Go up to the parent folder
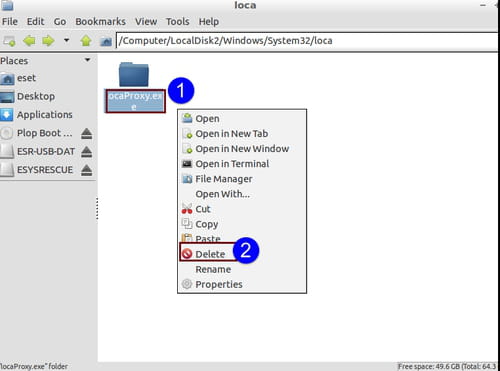This screenshot has width=500, height=371. (86, 41)
